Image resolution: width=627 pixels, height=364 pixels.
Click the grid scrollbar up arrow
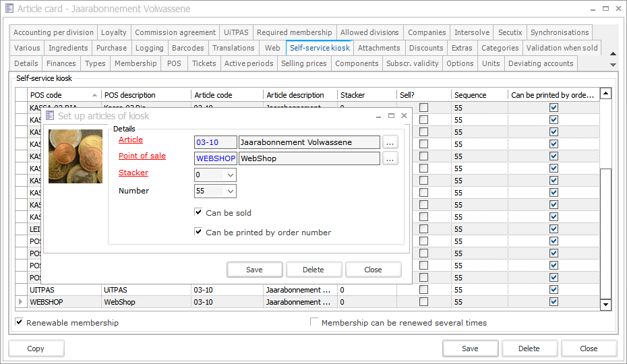(605, 94)
